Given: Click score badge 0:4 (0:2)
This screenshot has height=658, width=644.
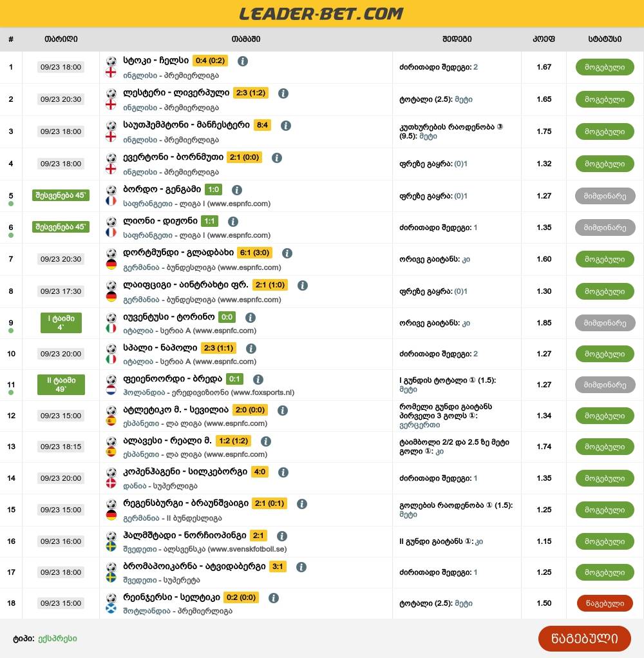Looking at the screenshot, I should 210,61.
